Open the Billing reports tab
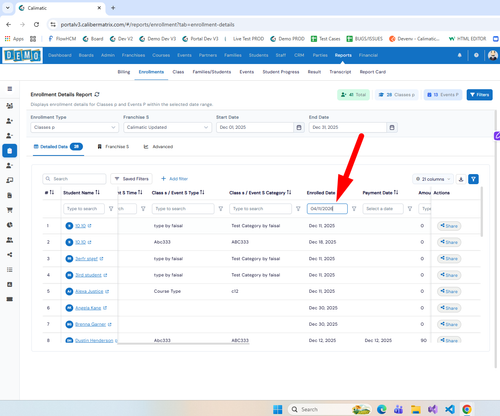The height and width of the screenshot is (416, 500). [x=124, y=72]
